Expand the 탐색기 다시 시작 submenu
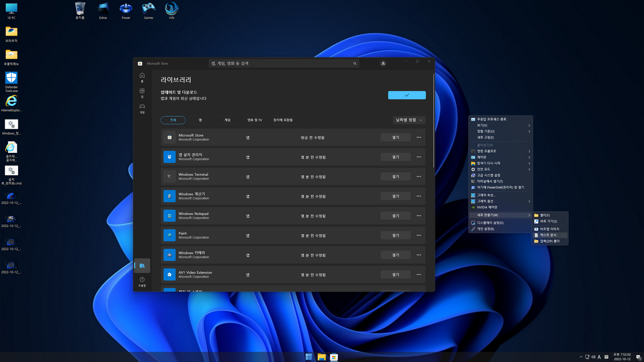Image resolution: width=644 pixels, height=362 pixels. coord(501,163)
